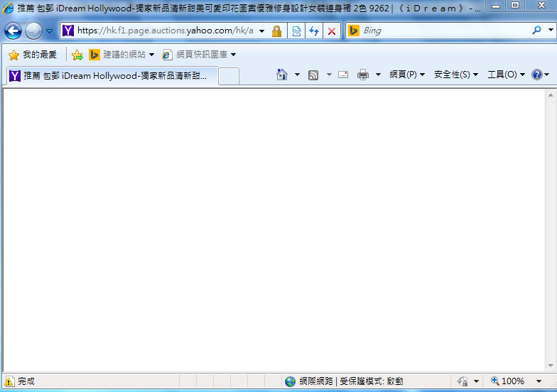Open the 安全性(S) menu
This screenshot has width=557, height=392.
[x=456, y=75]
